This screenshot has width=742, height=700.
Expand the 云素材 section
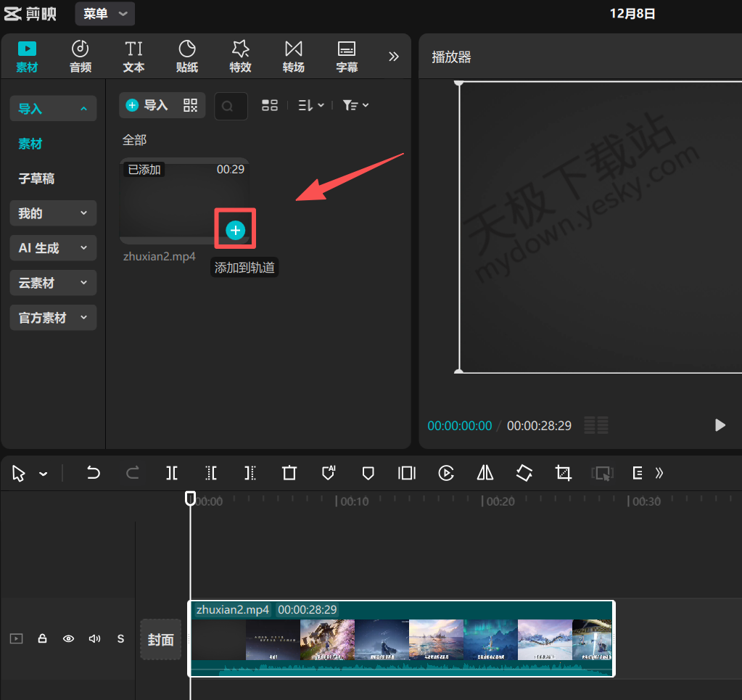[x=53, y=283]
